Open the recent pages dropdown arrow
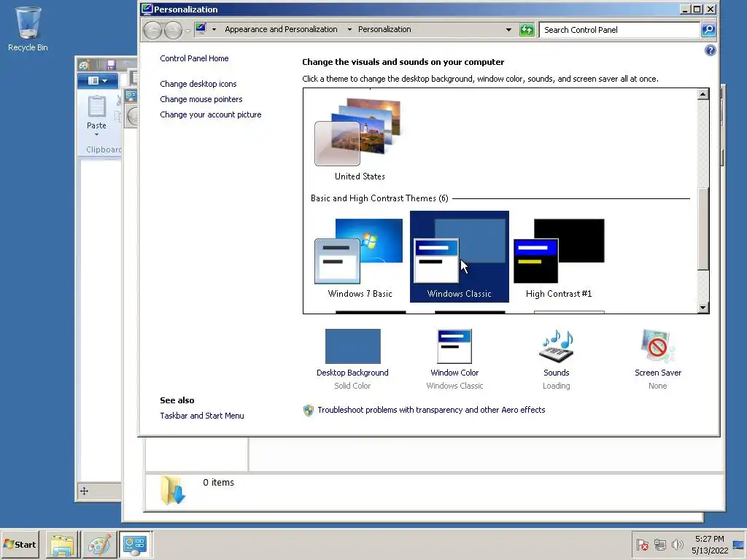This screenshot has width=747, height=560. (187, 31)
